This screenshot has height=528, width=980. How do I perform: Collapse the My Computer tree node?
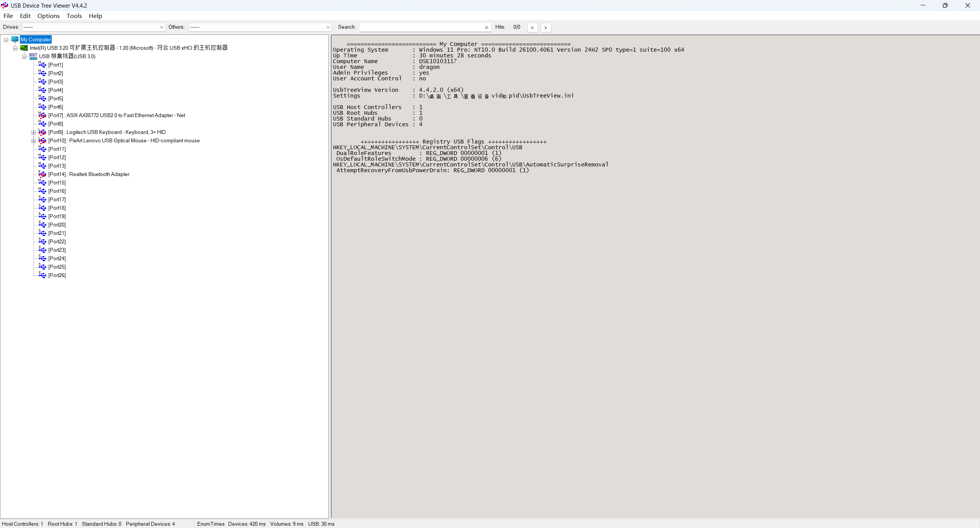click(x=6, y=40)
